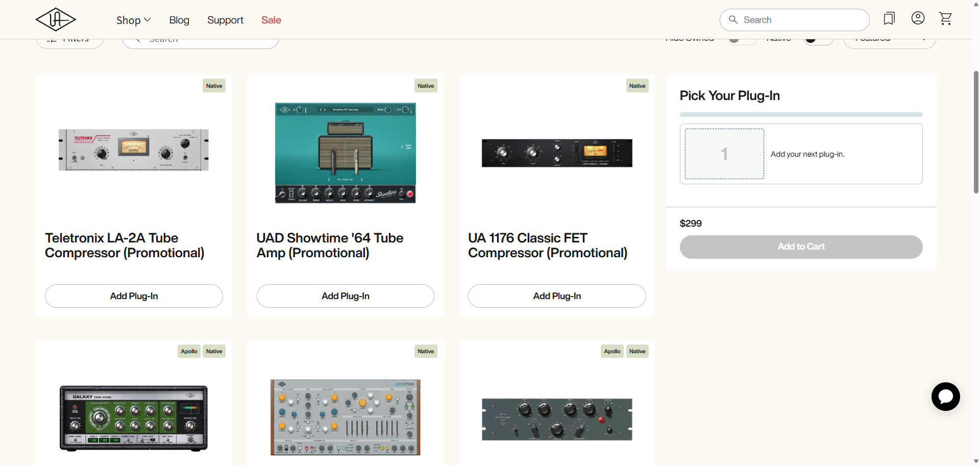The image size is (980, 465).
Task: Open the chat support bubble
Action: (x=945, y=397)
